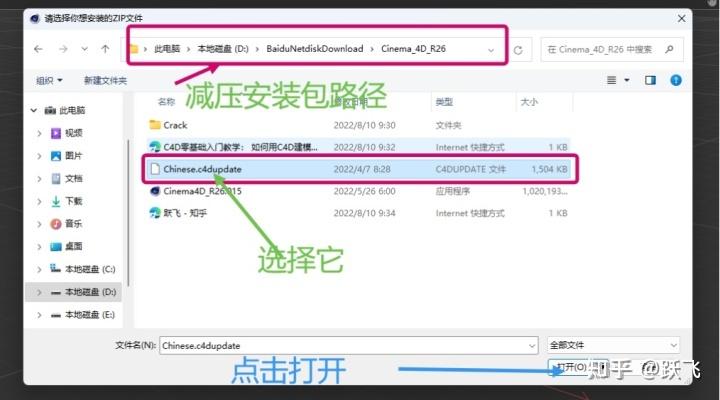Click the 1,504 KB size cell
This screenshot has width=720, height=400.
549,169
